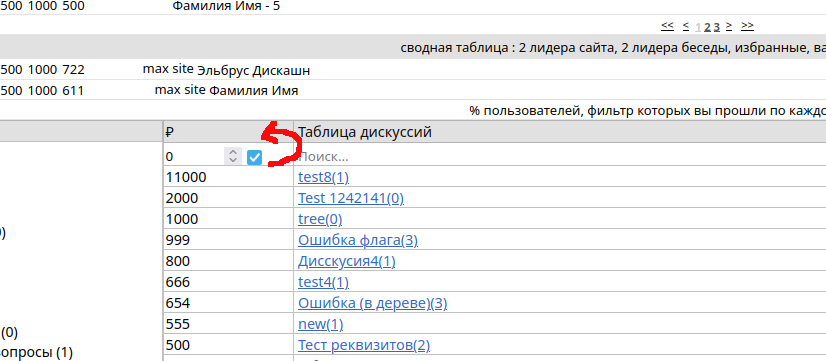The height and width of the screenshot is (361, 826).
Task: Open discussion Ошибка флага(3)
Action: coord(358,240)
